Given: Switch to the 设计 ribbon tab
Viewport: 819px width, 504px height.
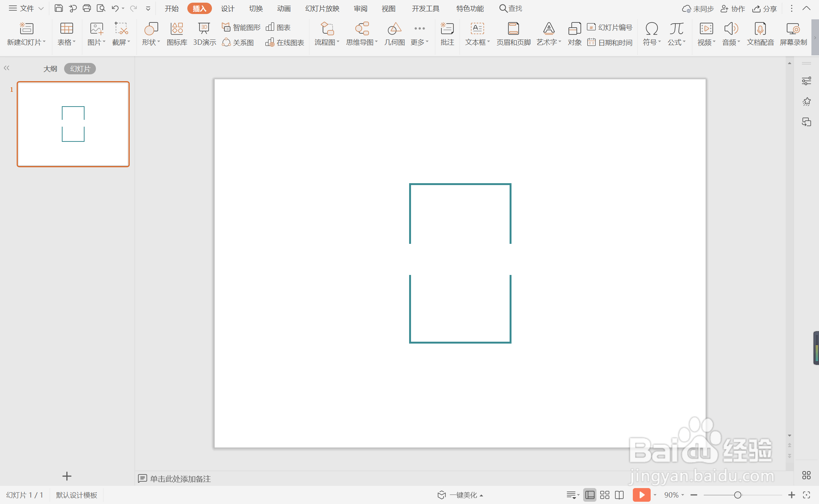Looking at the screenshot, I should (227, 8).
